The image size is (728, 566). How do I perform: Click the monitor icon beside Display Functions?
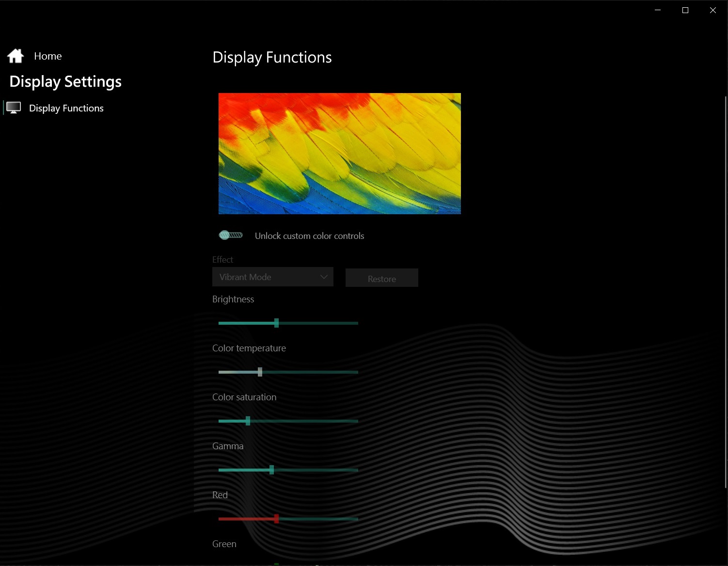pos(14,108)
